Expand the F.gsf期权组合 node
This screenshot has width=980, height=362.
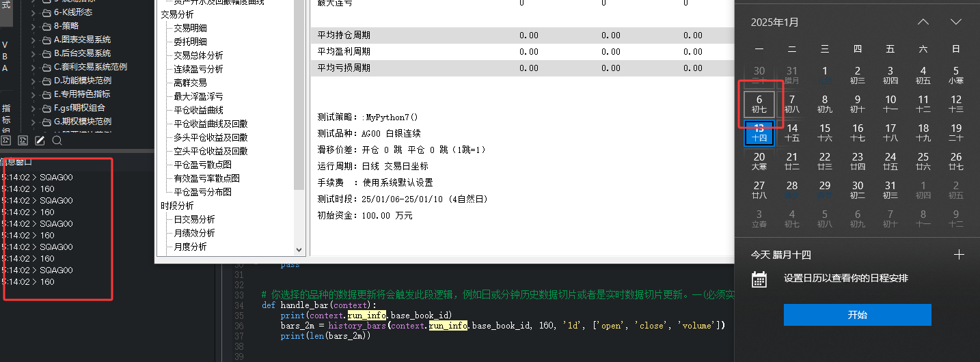33,107
